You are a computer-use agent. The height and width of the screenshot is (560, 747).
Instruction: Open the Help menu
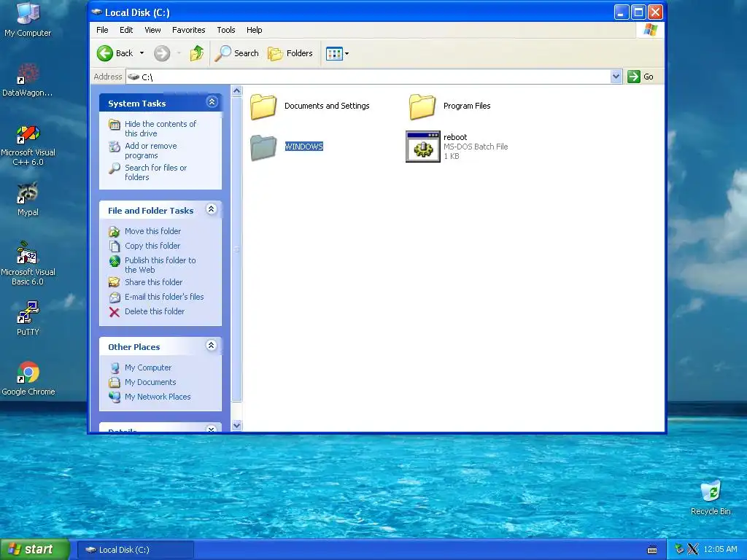point(254,30)
